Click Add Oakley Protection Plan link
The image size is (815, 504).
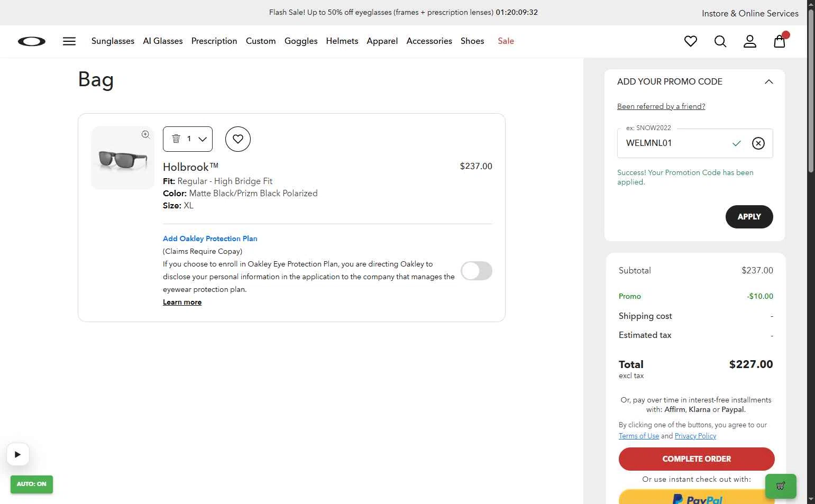210,239
